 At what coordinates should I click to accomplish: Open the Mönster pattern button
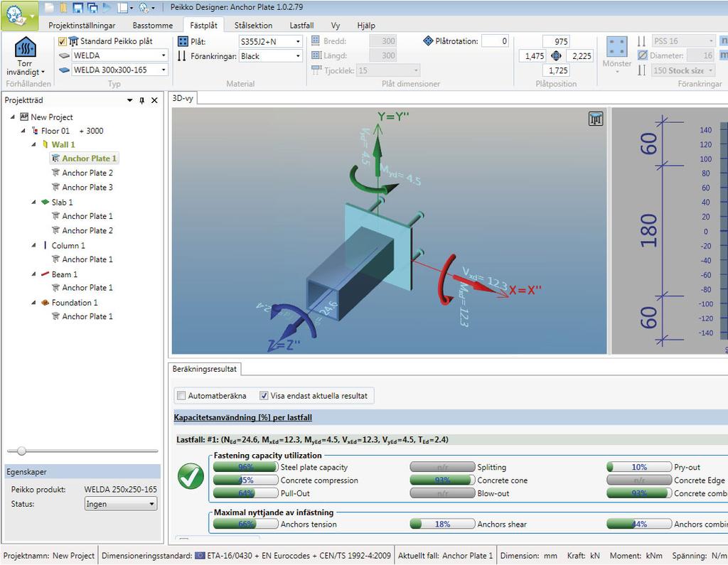point(617,55)
